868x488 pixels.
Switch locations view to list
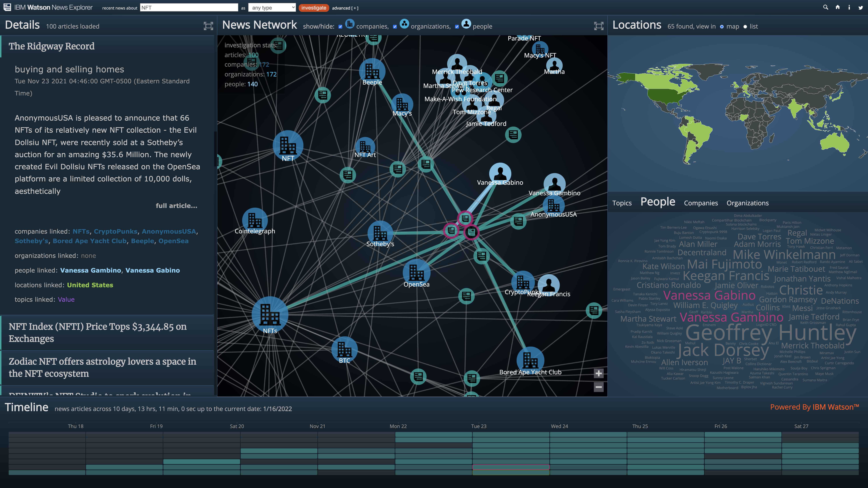(745, 27)
